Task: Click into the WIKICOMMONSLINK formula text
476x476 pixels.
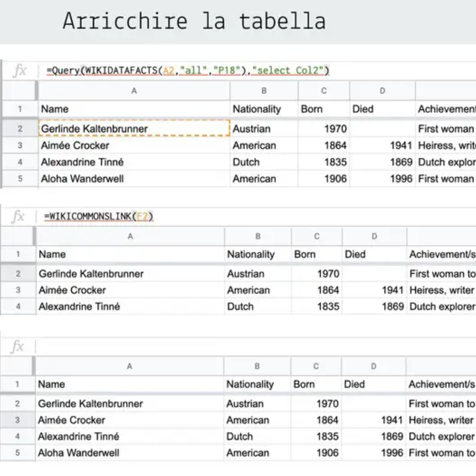Action: pyautogui.click(x=98, y=217)
